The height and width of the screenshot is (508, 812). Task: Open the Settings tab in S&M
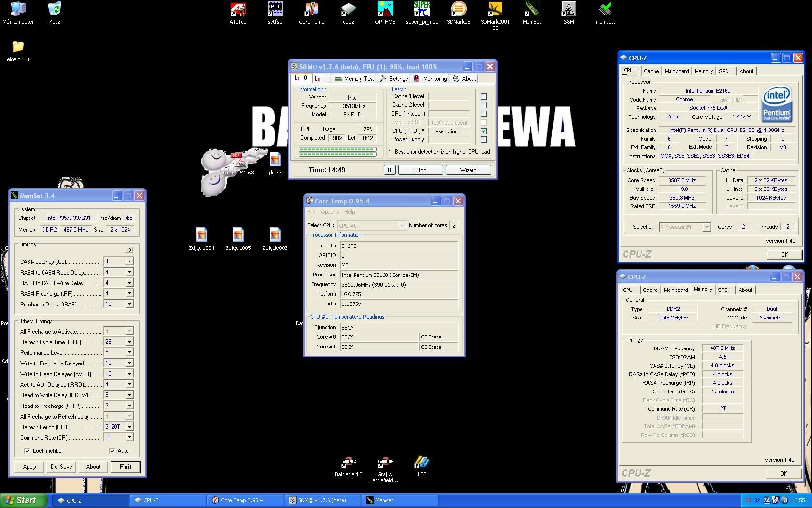394,79
